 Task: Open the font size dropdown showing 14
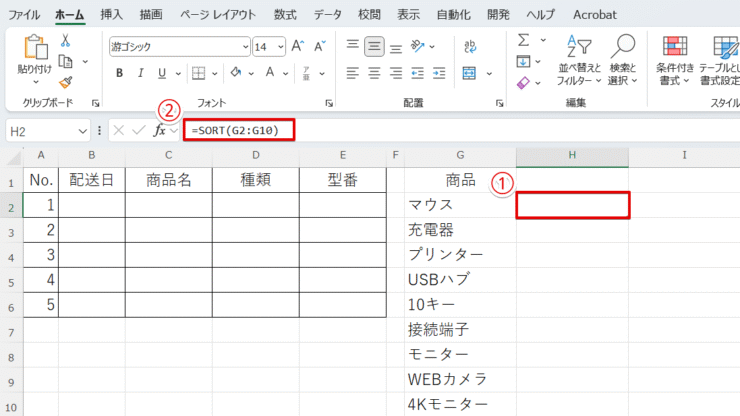coord(280,47)
